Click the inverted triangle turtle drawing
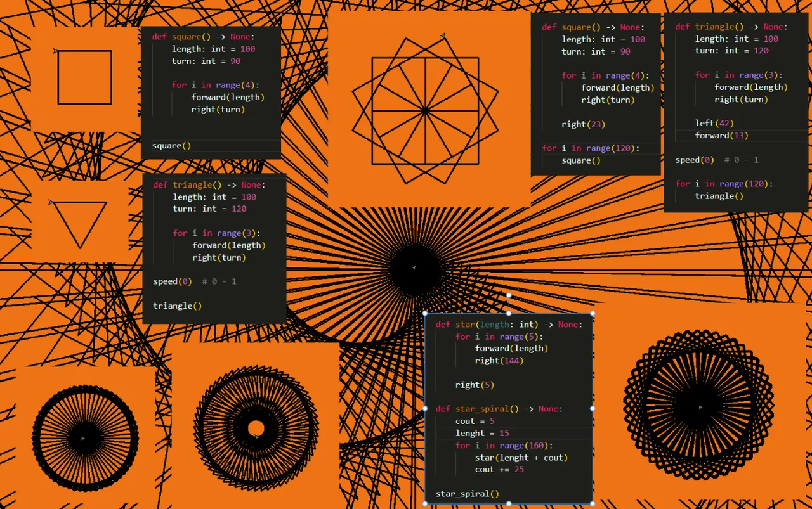The height and width of the screenshot is (509, 812). coord(79,225)
